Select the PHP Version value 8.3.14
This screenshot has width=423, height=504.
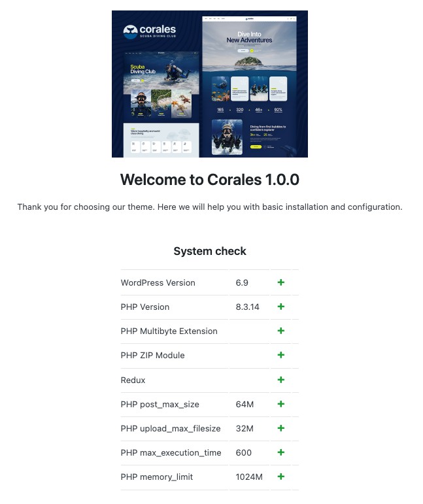pyautogui.click(x=248, y=307)
